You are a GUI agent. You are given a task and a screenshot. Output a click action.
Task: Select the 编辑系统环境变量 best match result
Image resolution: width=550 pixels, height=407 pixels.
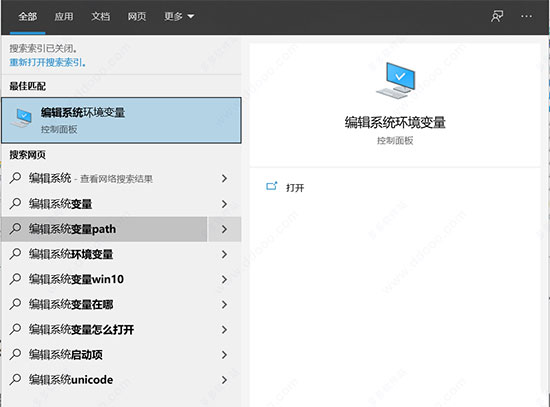pyautogui.click(x=121, y=120)
